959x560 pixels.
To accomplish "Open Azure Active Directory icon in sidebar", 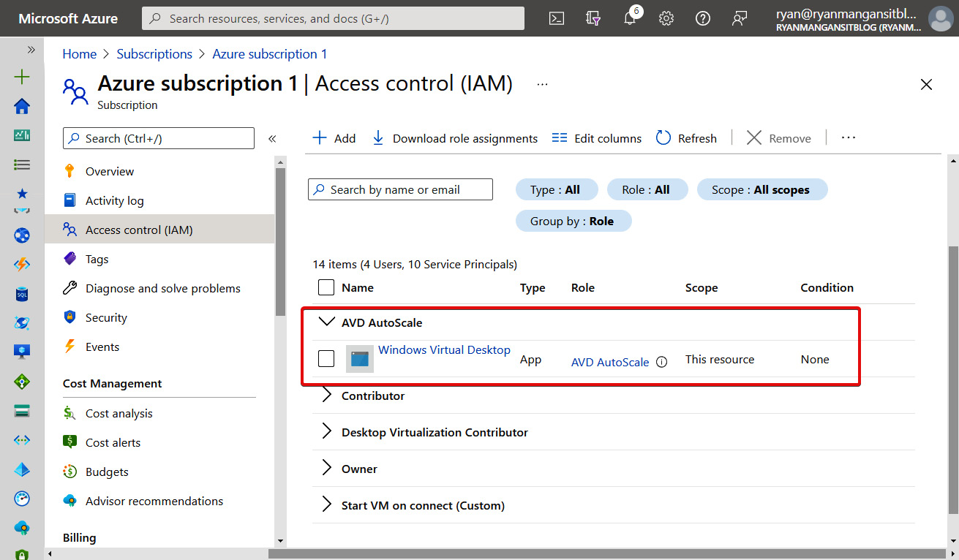I will point(22,469).
